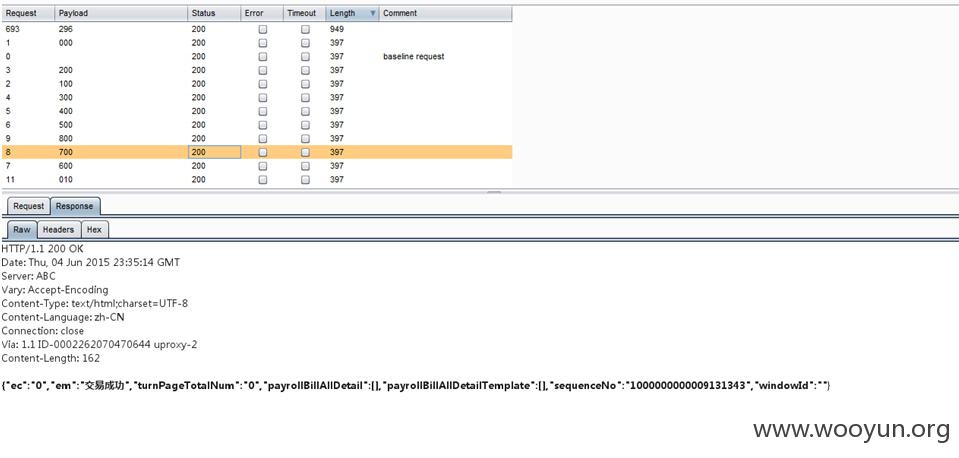
Task: Click the Vary: Accept-Encoding line
Action: [54, 290]
